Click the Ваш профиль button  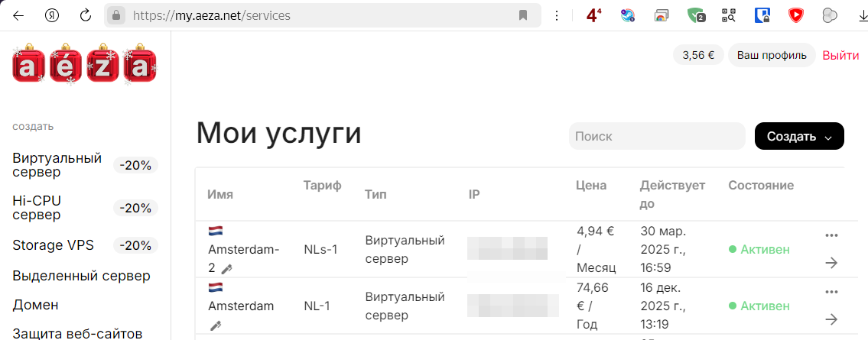[x=772, y=55]
